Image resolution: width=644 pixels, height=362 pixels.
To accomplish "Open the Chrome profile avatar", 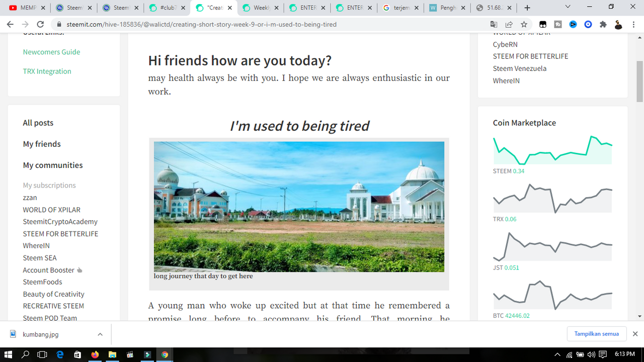I will (x=618, y=24).
